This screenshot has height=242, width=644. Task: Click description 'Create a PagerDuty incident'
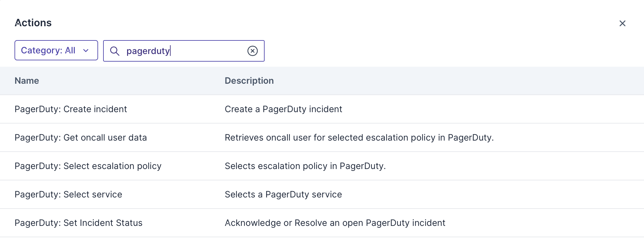pyautogui.click(x=283, y=109)
